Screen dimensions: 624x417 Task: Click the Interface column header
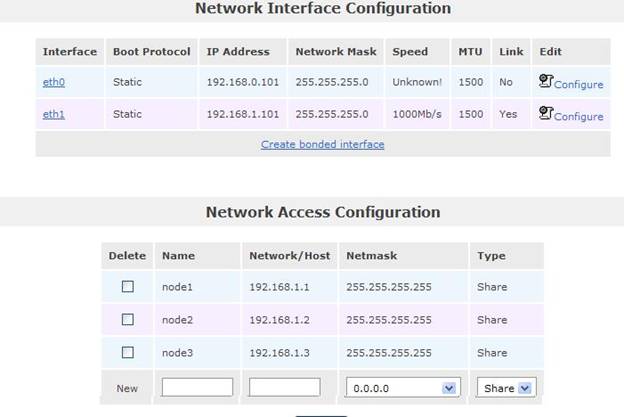pyautogui.click(x=70, y=51)
